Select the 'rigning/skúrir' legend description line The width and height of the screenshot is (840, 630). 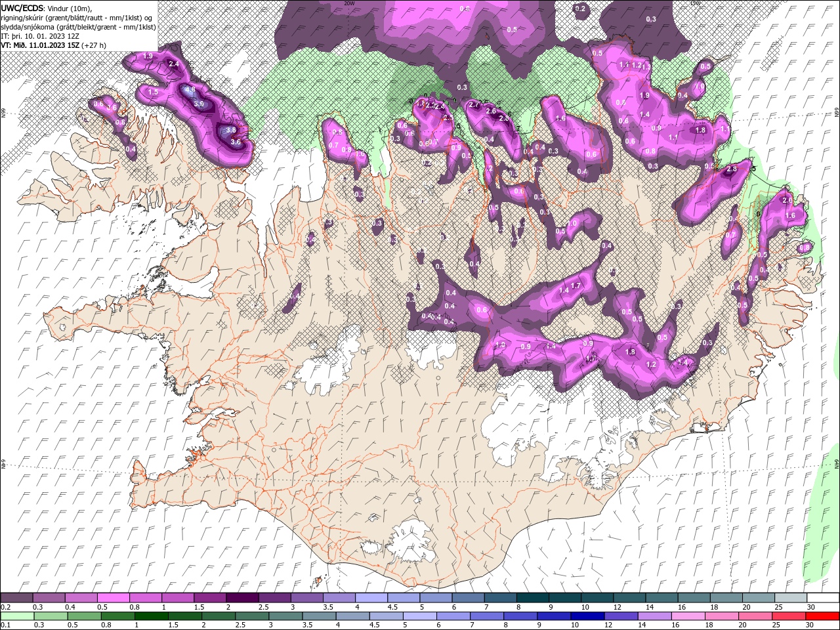point(77,18)
